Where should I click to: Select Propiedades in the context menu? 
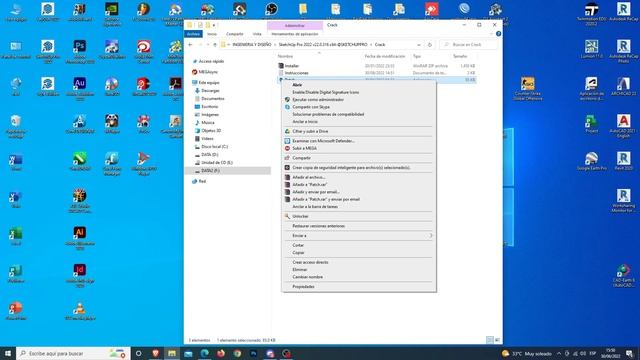pyautogui.click(x=359, y=287)
